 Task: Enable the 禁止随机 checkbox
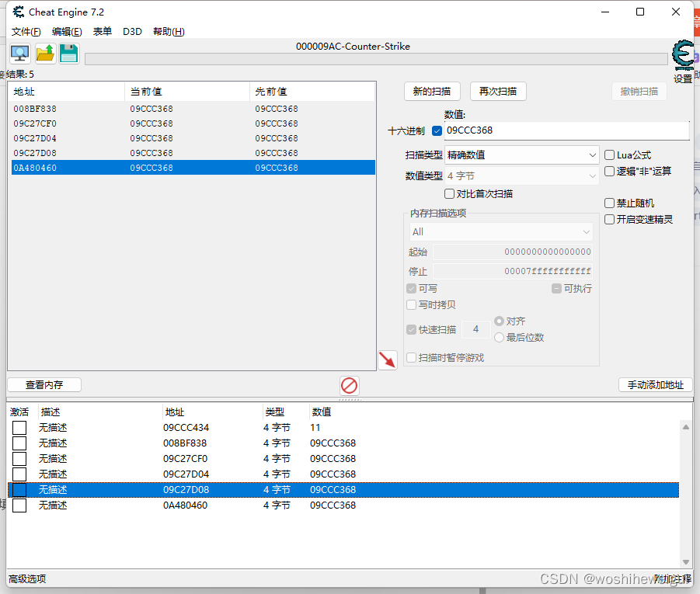(x=609, y=203)
